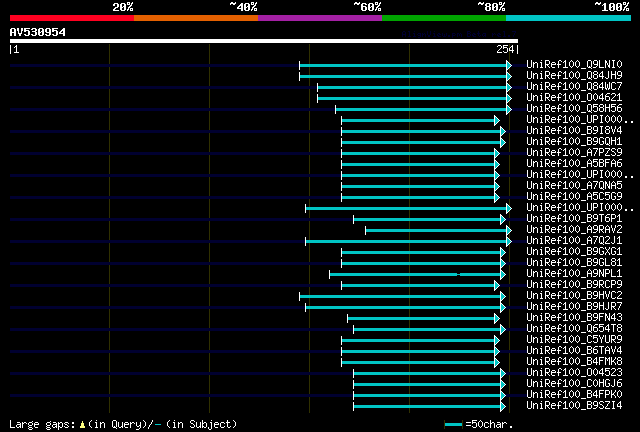
Task: Open hit UniRef100_Q58H56
Action: (x=574, y=109)
